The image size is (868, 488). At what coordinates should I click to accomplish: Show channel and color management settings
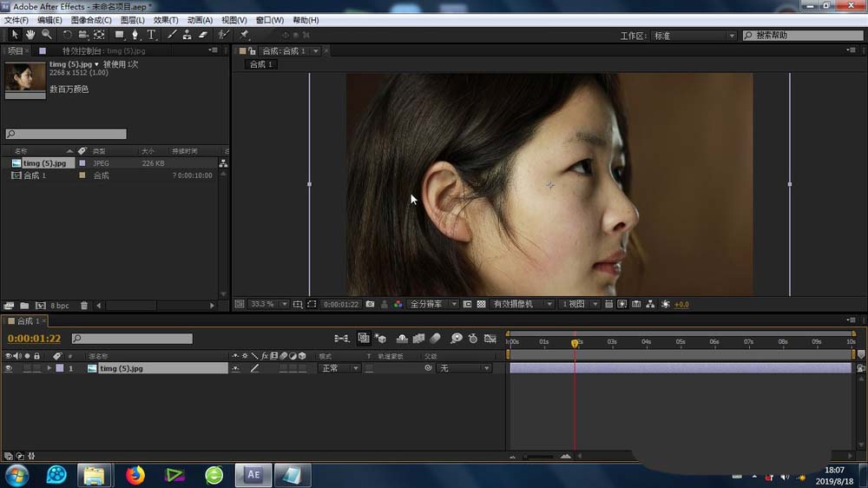coord(398,304)
